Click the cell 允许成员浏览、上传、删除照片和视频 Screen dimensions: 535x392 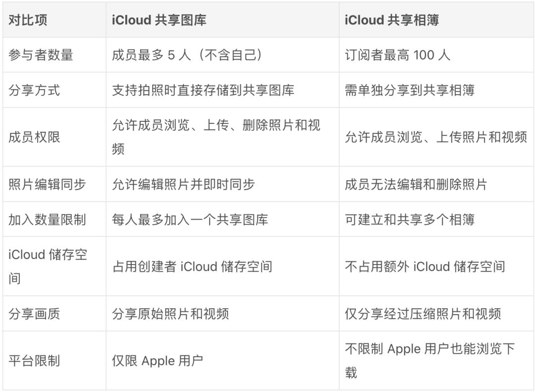tap(222, 137)
